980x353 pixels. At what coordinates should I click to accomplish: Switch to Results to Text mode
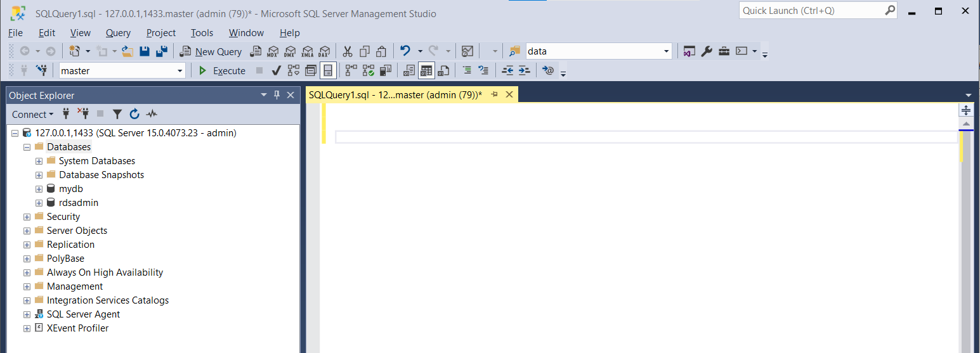[x=409, y=70]
